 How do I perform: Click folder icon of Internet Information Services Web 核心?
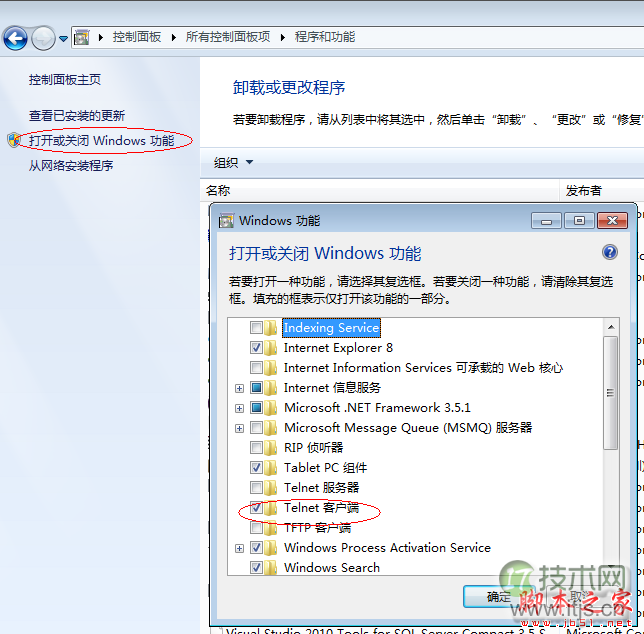[271, 368]
